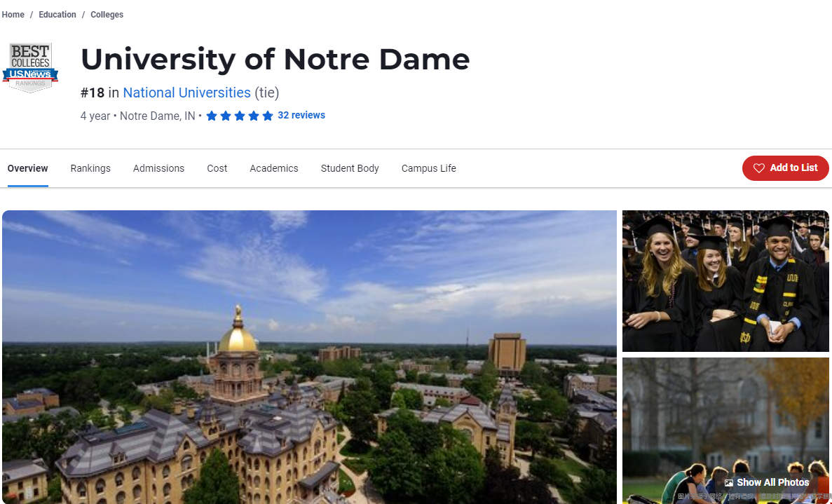Viewport: 832px width, 504px height.
Task: Click the Notre Dame, IN location text
Action: pos(158,116)
